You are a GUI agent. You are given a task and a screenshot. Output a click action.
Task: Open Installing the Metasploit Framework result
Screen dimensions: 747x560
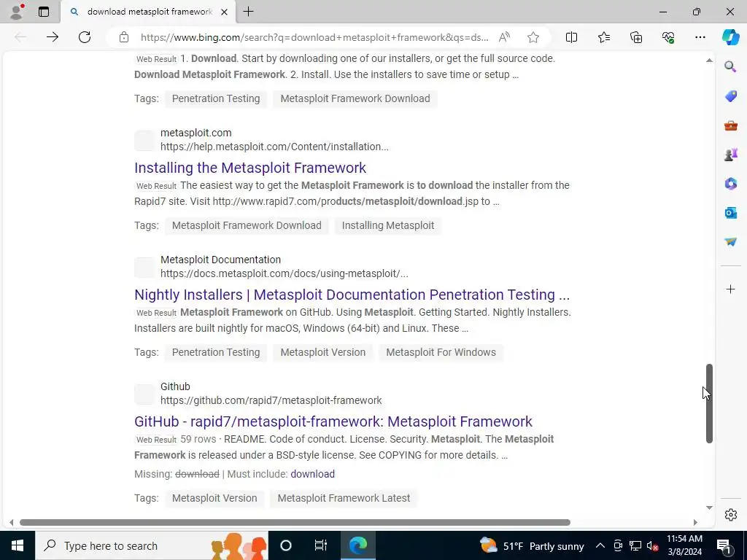tap(250, 168)
